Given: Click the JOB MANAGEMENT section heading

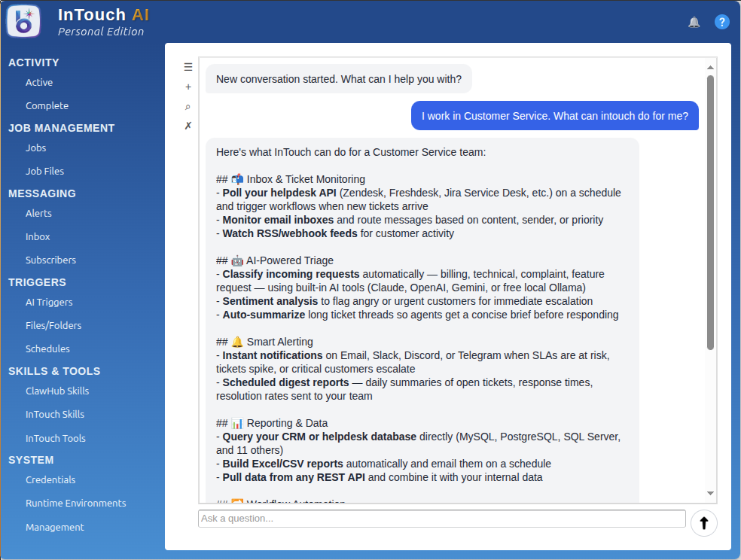Looking at the screenshot, I should point(62,128).
